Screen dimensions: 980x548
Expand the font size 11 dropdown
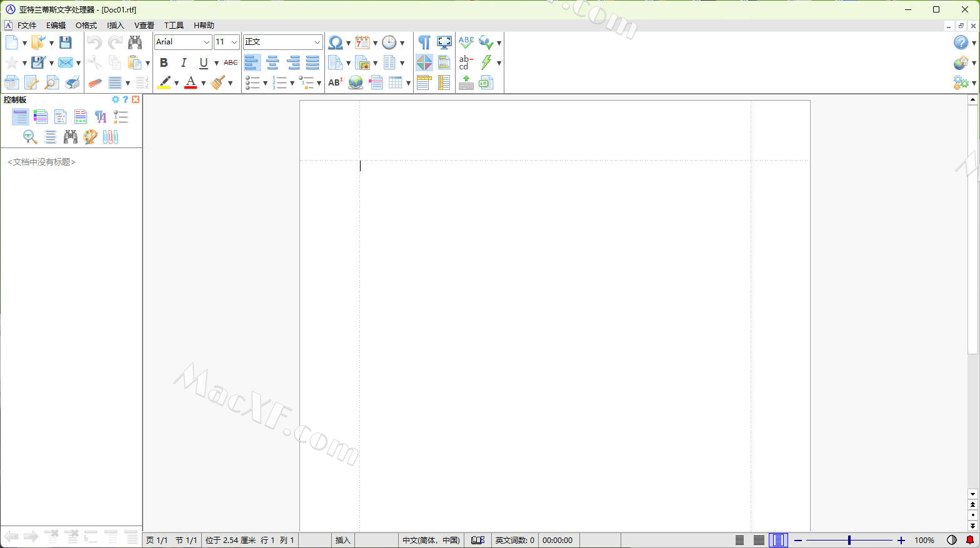(x=234, y=42)
